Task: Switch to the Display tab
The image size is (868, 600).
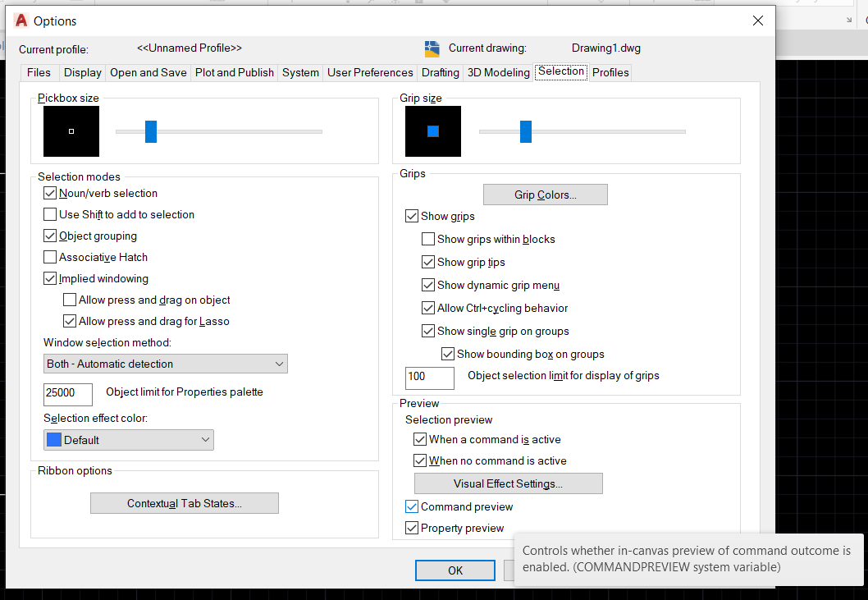Action: 82,72
